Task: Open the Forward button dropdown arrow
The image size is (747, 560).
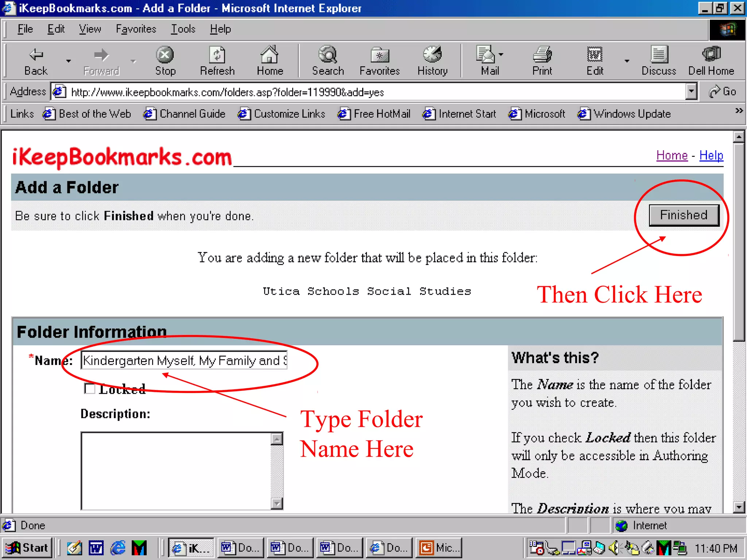Action: (133, 61)
